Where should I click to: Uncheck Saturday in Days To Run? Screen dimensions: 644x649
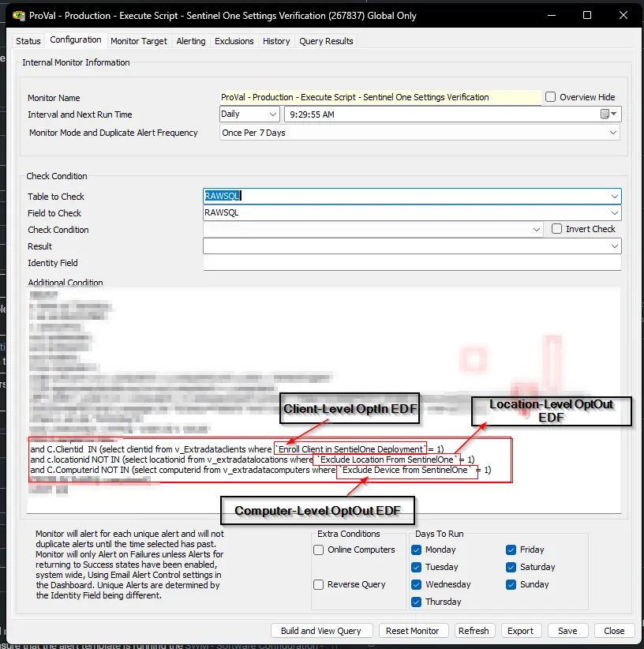tap(511, 567)
